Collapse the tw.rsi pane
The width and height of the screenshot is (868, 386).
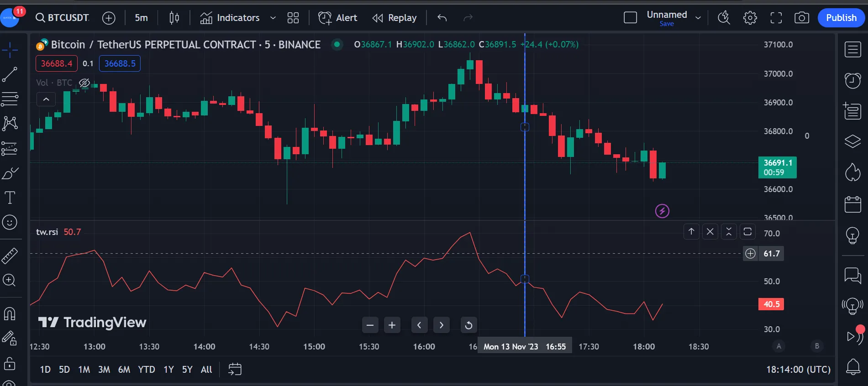click(x=729, y=232)
